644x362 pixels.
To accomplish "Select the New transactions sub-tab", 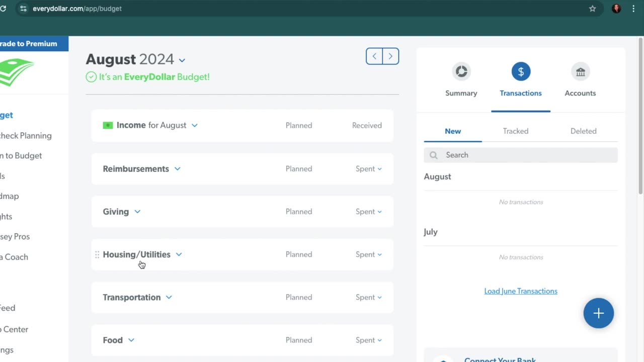I will (x=453, y=131).
